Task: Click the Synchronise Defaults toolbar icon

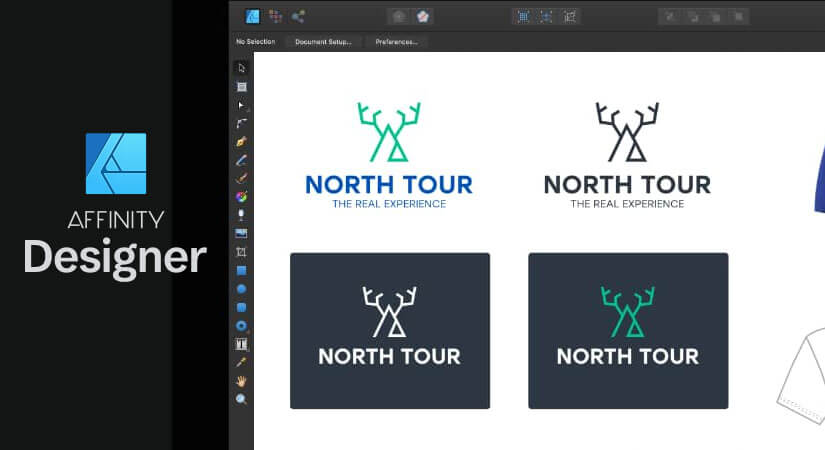Action: click(399, 17)
